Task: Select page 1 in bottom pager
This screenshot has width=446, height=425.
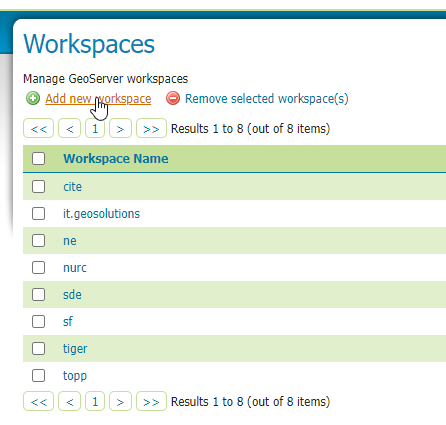Action: tap(95, 401)
